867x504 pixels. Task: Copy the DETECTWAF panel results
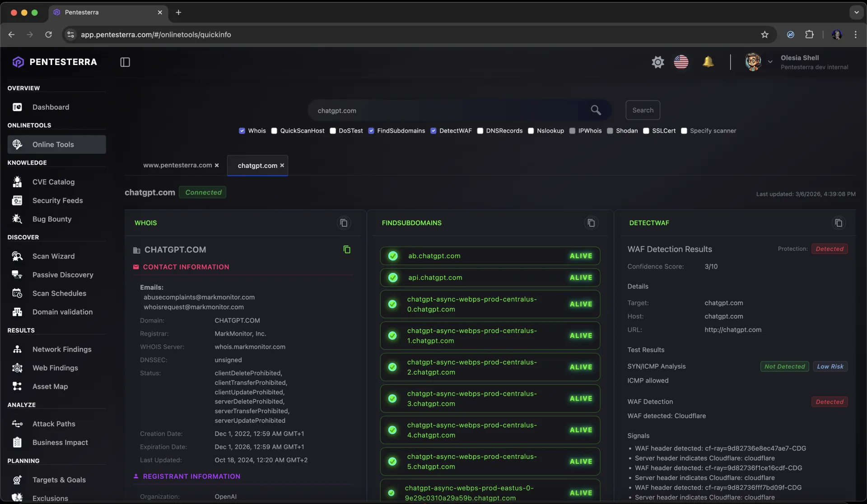838,223
